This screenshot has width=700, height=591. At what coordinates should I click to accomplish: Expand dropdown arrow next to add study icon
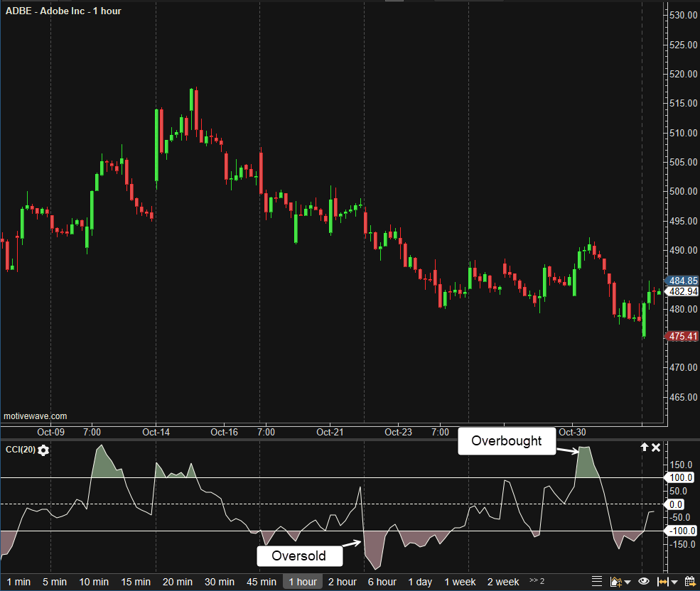coord(627,582)
